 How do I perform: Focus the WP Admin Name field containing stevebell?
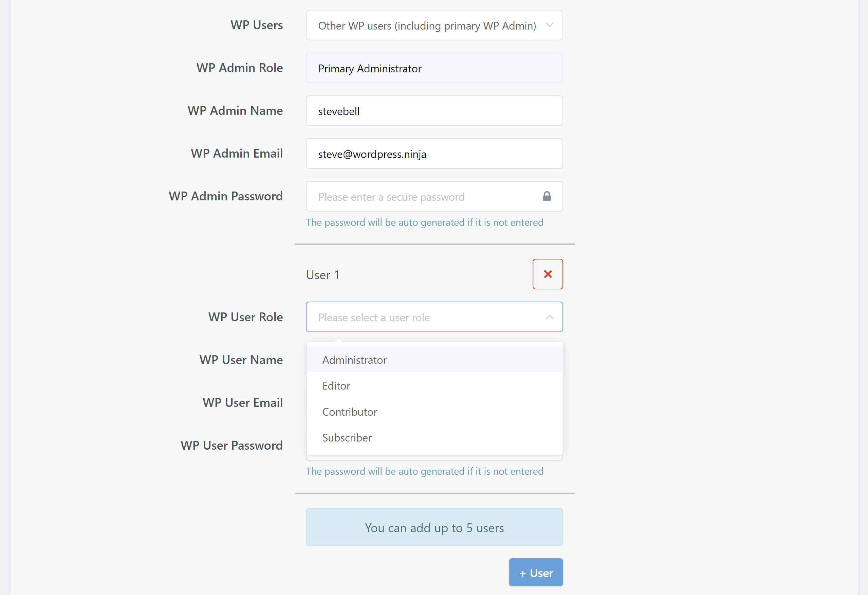pyautogui.click(x=435, y=111)
